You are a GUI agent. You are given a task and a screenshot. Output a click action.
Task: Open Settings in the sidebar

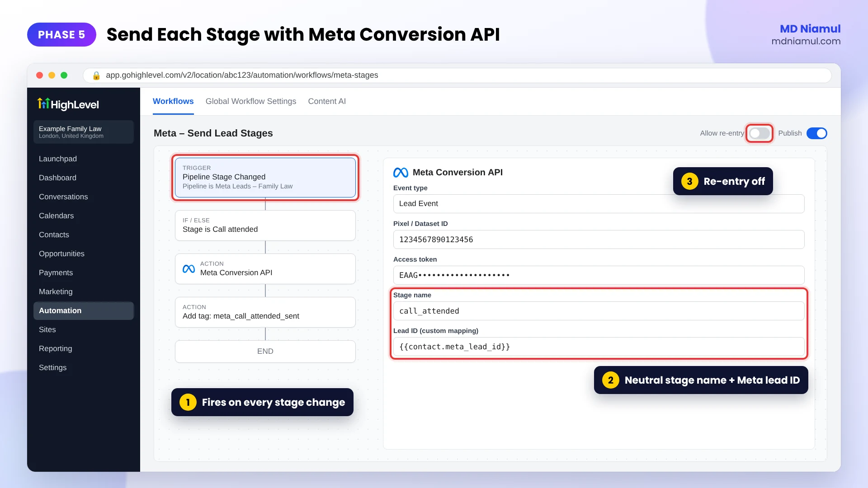tap(84, 368)
